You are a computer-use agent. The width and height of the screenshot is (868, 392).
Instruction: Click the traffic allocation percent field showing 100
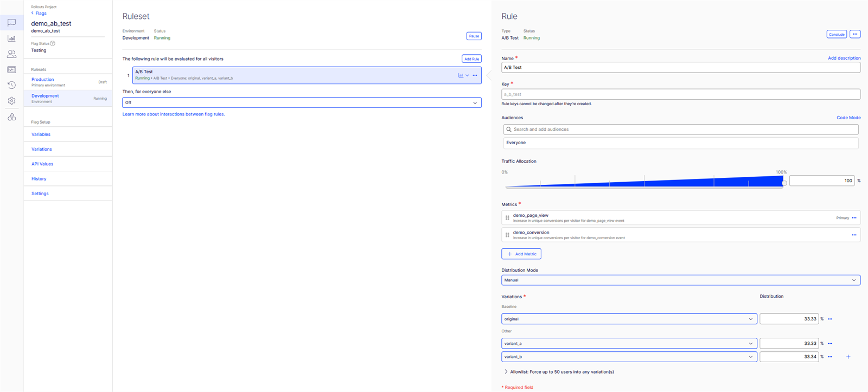pyautogui.click(x=822, y=181)
